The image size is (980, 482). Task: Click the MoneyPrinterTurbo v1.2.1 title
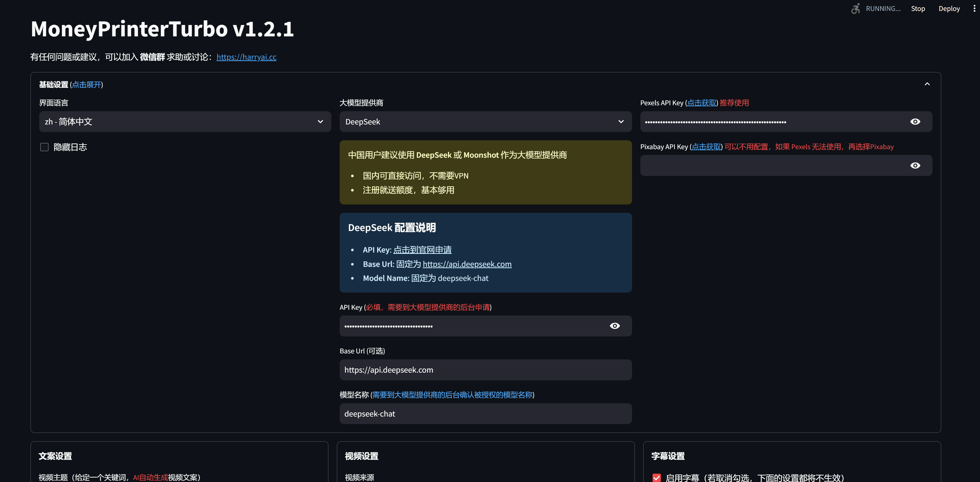tap(162, 29)
